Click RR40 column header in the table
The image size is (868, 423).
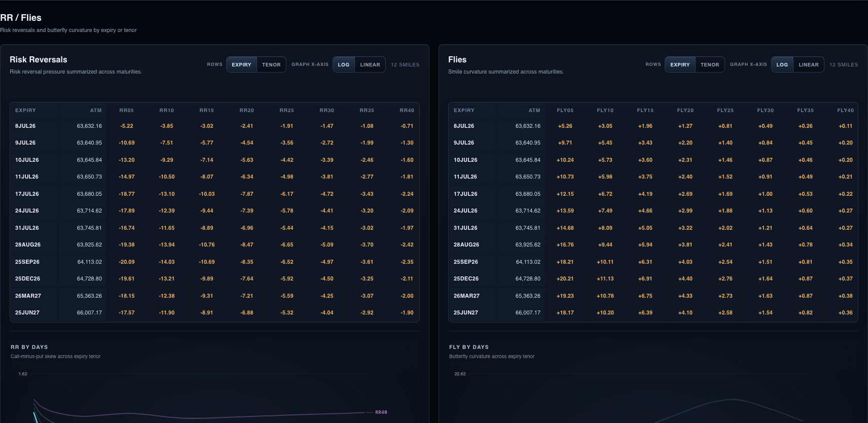407,110
